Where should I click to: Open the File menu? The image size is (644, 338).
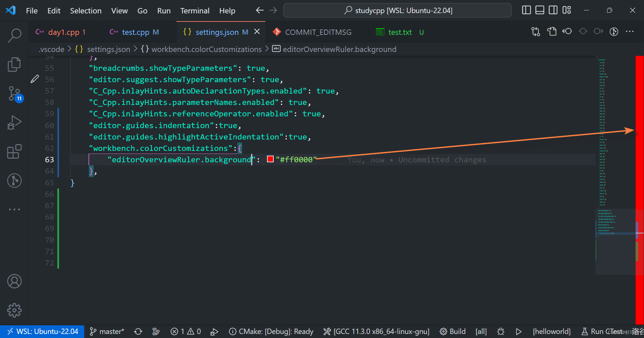(32, 11)
